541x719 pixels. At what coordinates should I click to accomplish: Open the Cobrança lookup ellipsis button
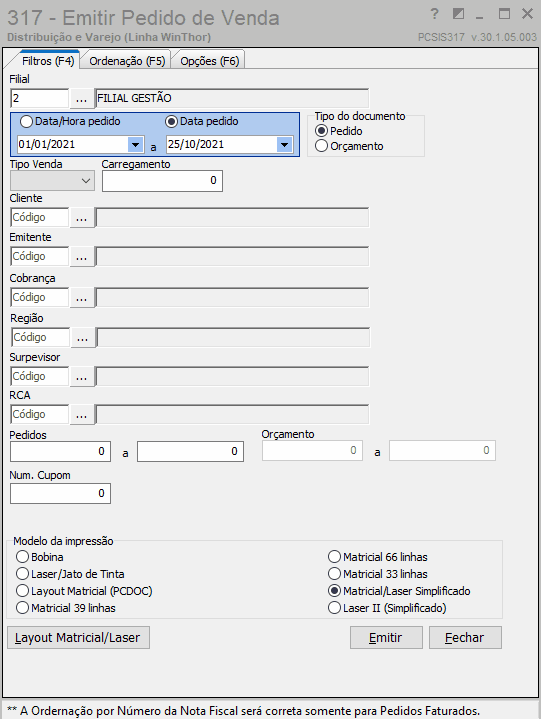coord(82,298)
